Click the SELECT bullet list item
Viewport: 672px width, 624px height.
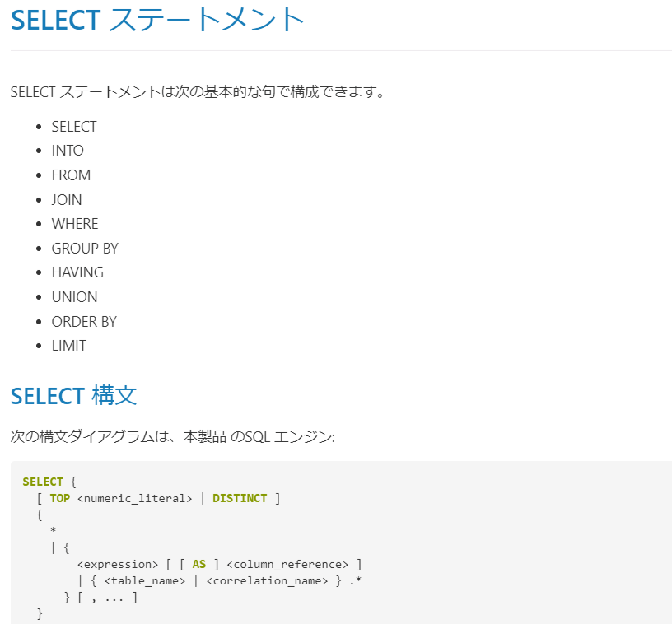[x=74, y=127]
